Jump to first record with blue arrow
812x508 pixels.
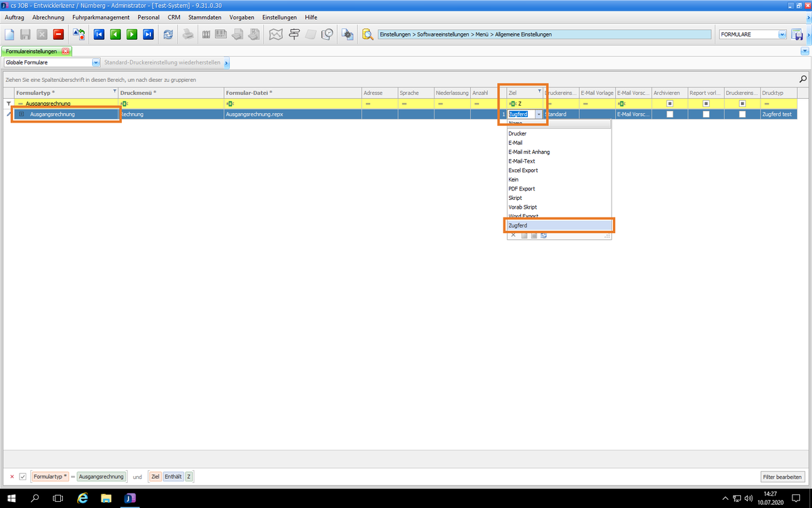[x=99, y=34]
